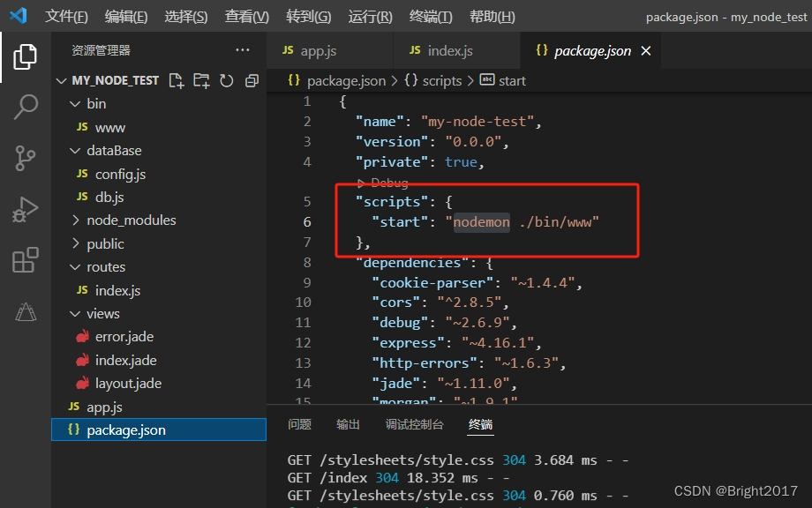Open index.js under routes folder
Viewport: 812px width, 508px height.
click(159, 290)
